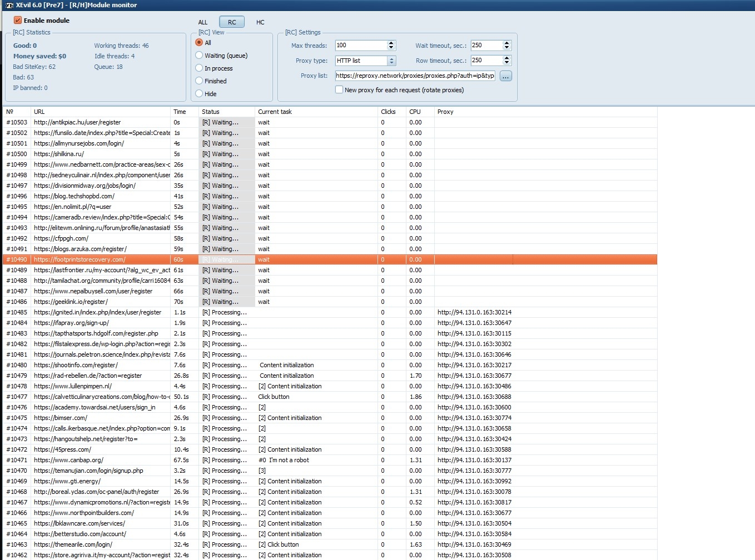Decrease Wait timeout using the down arrow

click(x=506, y=48)
